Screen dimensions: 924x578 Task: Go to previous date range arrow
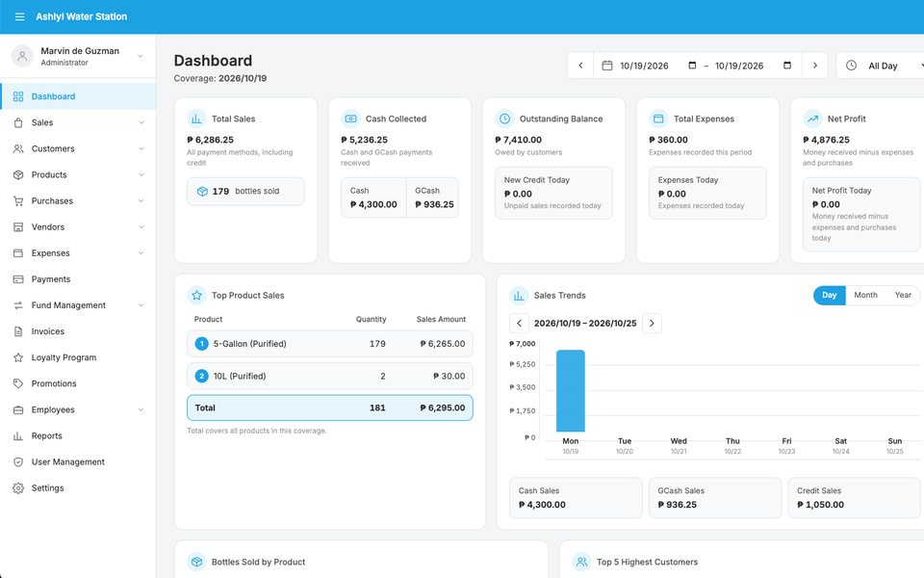click(580, 66)
